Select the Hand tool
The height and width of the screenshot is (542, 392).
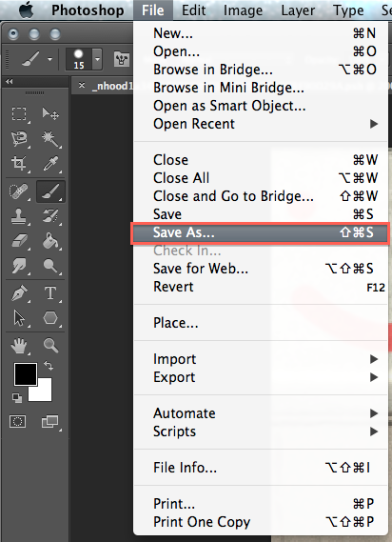click(19, 346)
